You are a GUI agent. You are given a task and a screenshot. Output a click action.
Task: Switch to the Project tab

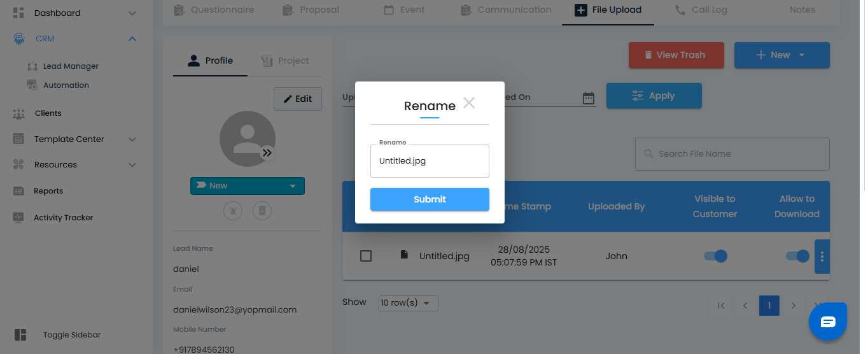285,60
